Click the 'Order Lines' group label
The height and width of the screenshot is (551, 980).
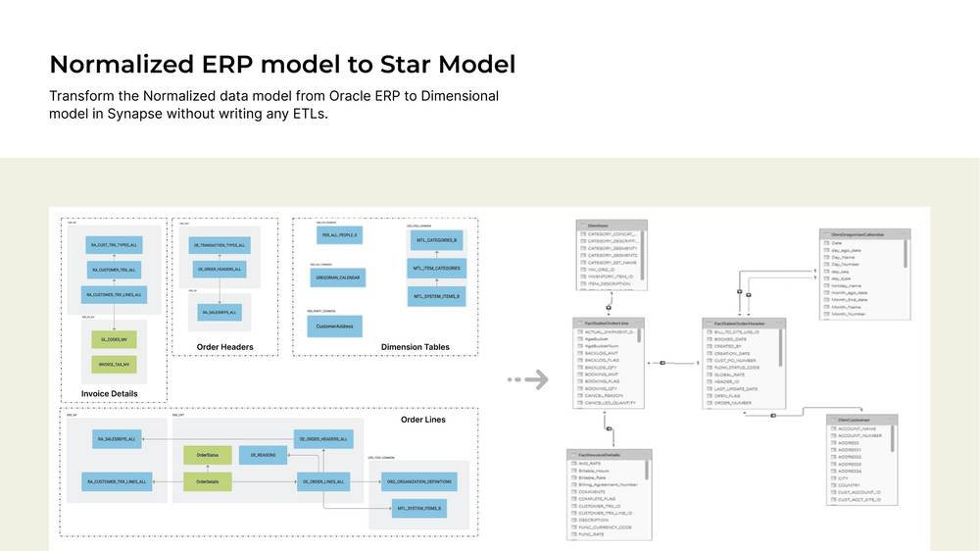[x=423, y=420]
